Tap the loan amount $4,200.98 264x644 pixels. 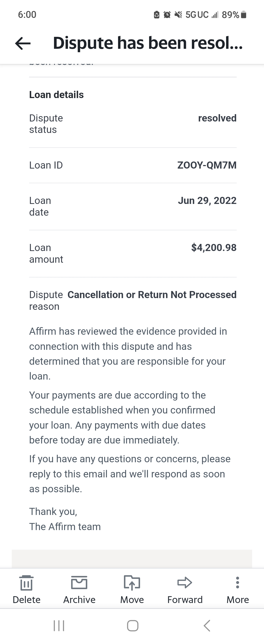pyautogui.click(x=214, y=248)
